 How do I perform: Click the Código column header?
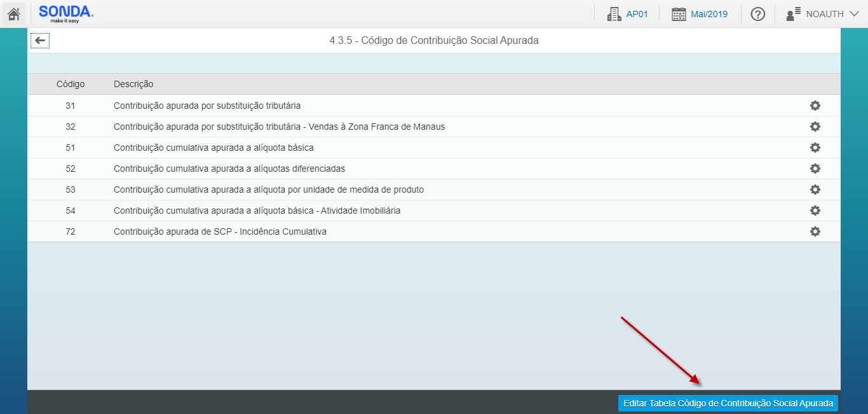click(71, 84)
